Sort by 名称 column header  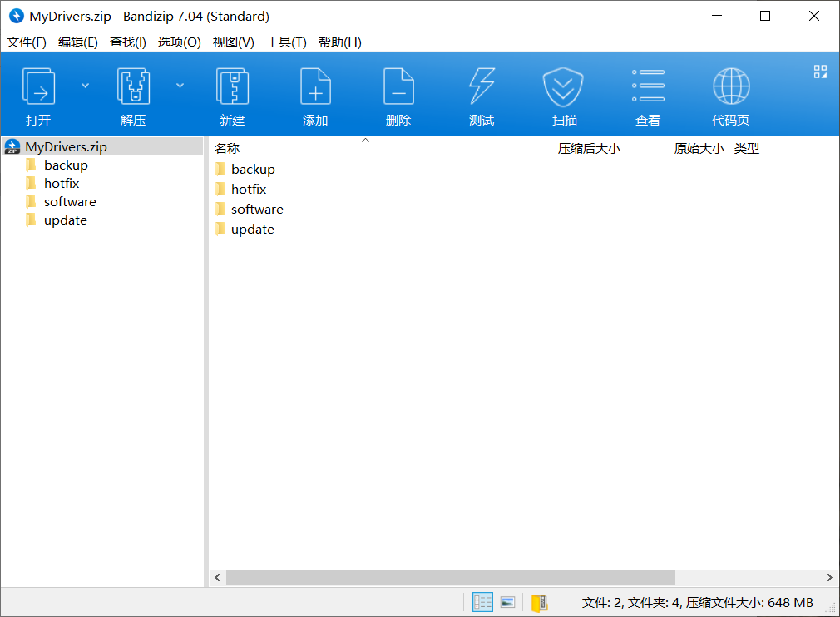pyautogui.click(x=364, y=148)
